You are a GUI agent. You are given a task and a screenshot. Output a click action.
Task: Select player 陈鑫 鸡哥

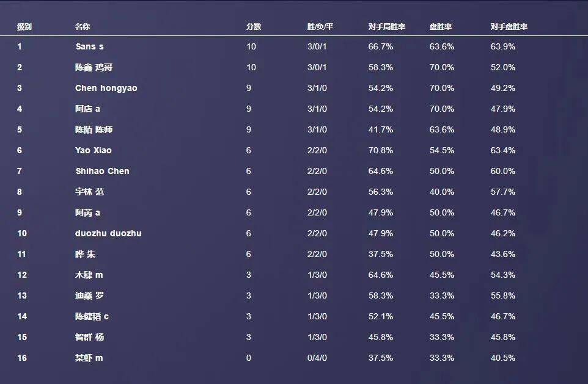tap(94, 67)
